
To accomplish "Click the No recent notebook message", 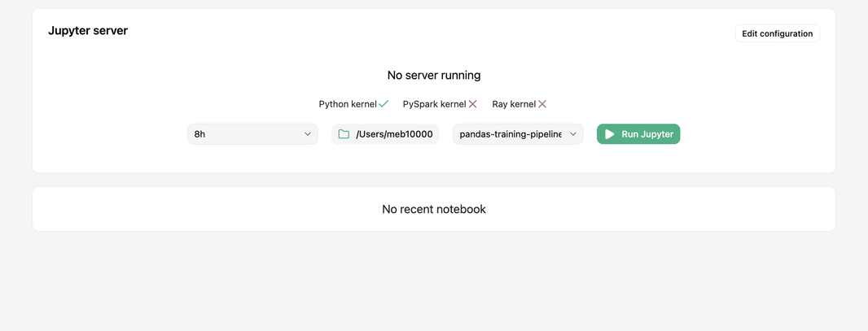I will 434,209.
